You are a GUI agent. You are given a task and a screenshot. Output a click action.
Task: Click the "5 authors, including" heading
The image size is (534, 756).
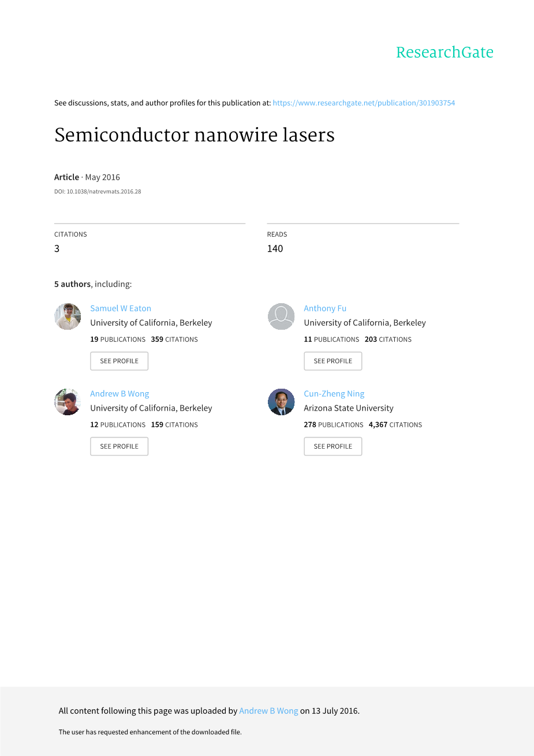tap(93, 284)
